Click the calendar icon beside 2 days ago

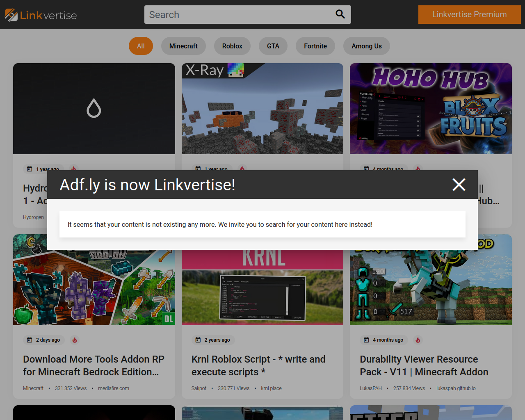tap(30, 340)
